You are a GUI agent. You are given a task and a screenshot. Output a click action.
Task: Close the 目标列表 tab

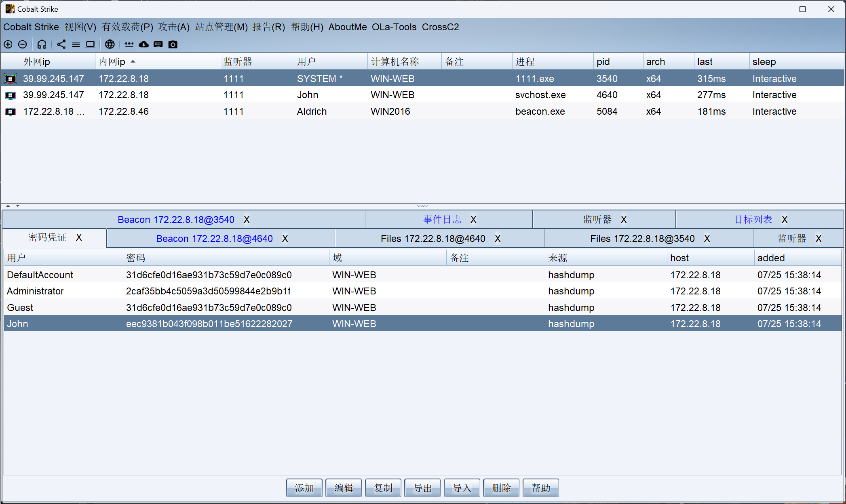[x=785, y=220]
